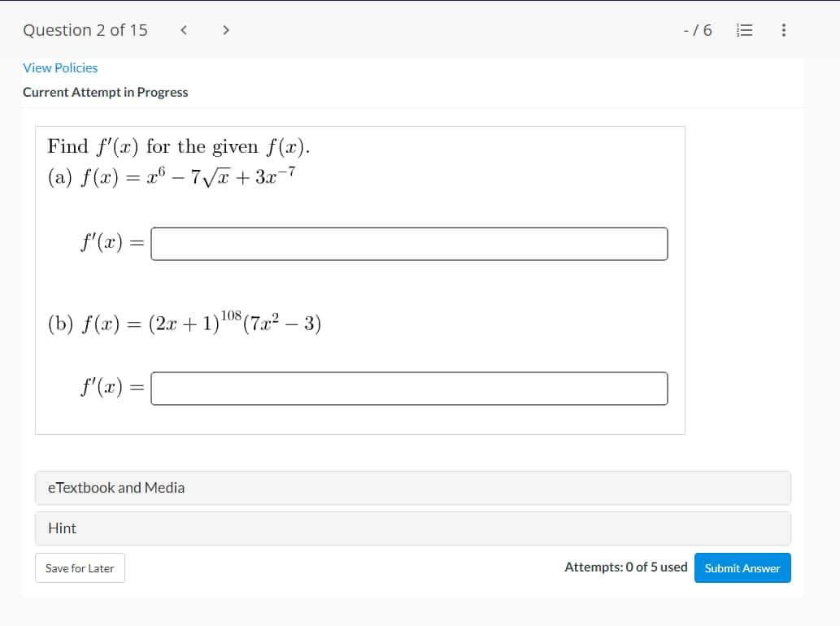Click the Attempts: 0 of 5 used text

pos(625,567)
